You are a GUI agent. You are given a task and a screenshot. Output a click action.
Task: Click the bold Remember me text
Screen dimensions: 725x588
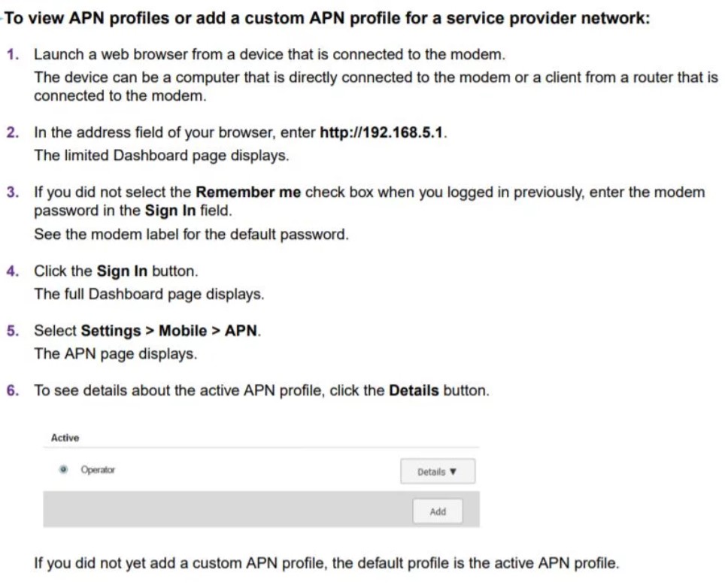click(x=248, y=192)
